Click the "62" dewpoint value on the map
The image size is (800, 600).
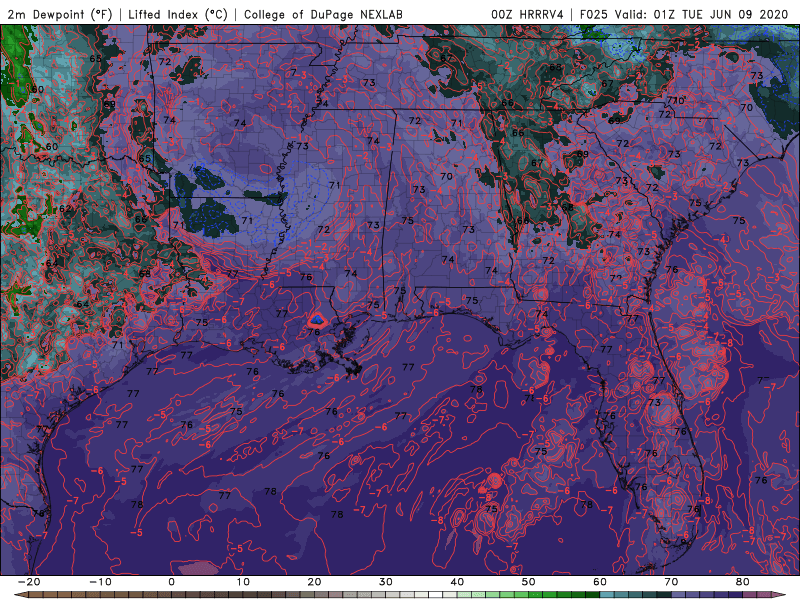(65, 209)
